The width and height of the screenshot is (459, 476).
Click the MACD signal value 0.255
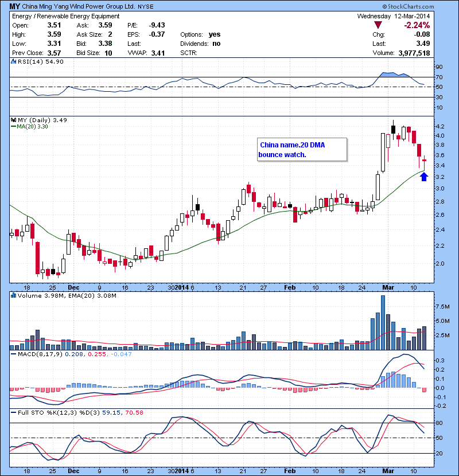click(x=97, y=354)
